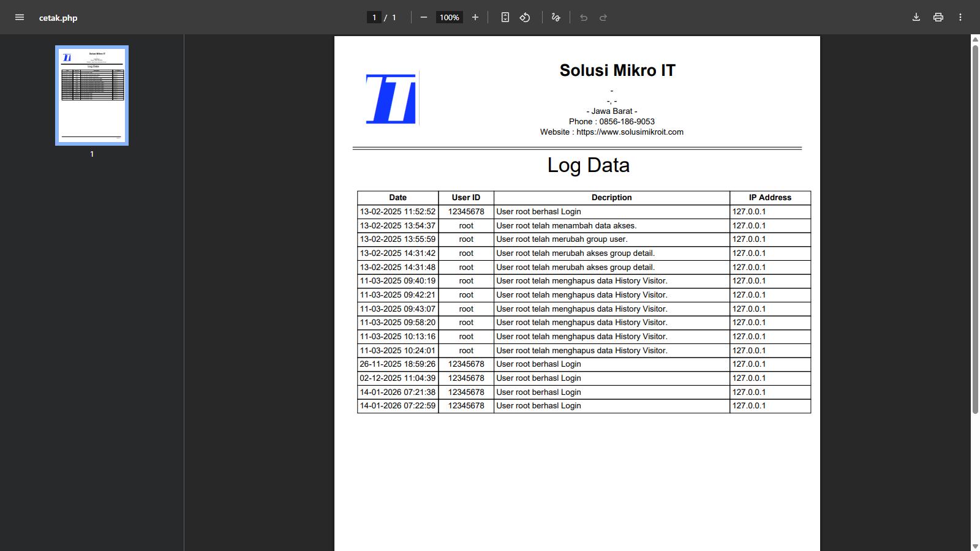Click the 100% zoom level field
This screenshot has width=980, height=551.
click(449, 17)
